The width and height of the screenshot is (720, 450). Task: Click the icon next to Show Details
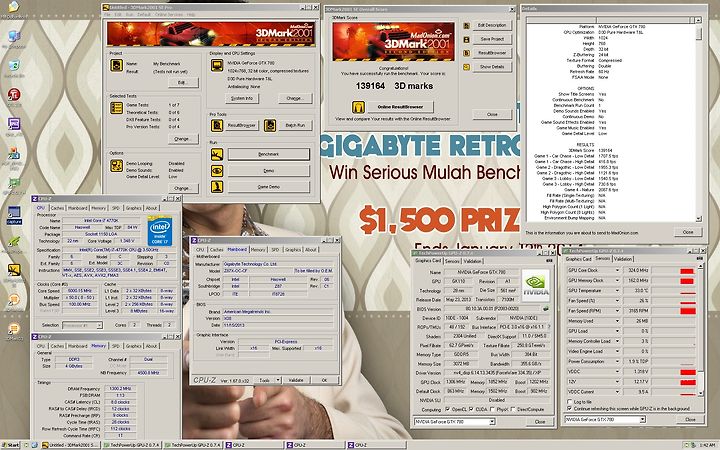[x=467, y=67]
